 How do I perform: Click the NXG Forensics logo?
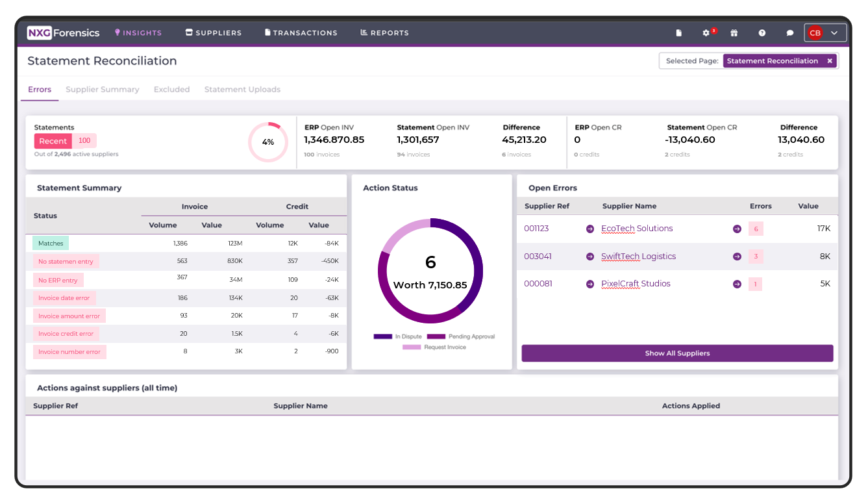pyautogui.click(x=64, y=32)
